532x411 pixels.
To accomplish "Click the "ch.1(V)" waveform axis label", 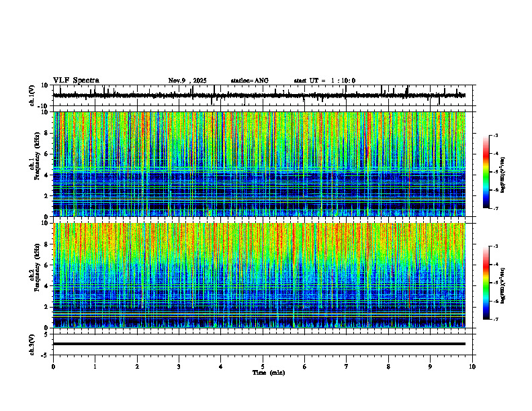I will (x=32, y=95).
